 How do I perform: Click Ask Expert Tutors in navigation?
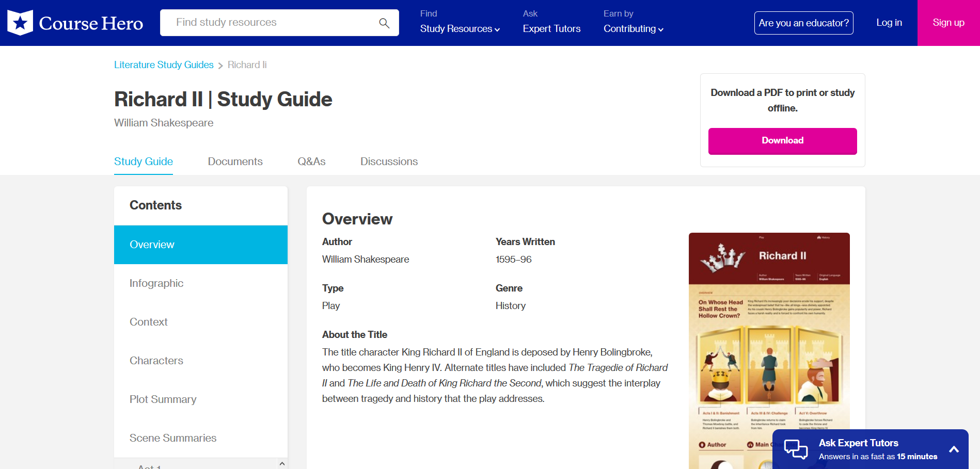pyautogui.click(x=551, y=23)
